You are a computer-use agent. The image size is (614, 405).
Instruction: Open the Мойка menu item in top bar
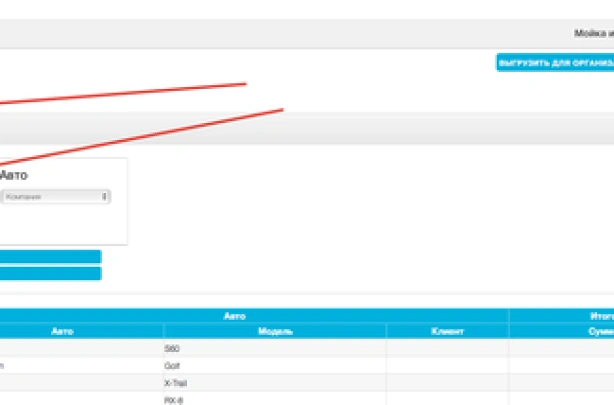[x=592, y=33]
